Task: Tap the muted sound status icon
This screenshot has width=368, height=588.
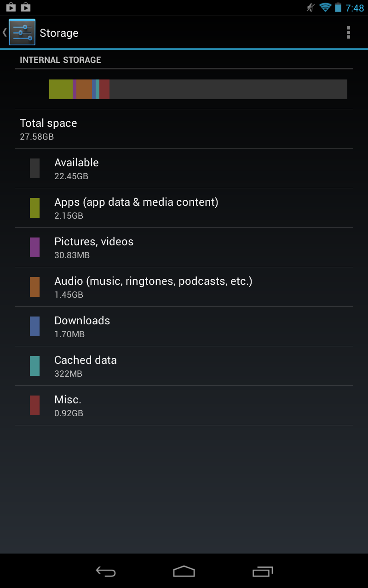Action: (x=311, y=7)
